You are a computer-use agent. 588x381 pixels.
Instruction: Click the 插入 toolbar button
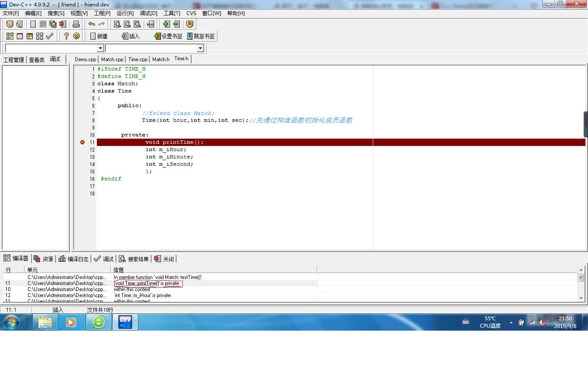point(131,36)
